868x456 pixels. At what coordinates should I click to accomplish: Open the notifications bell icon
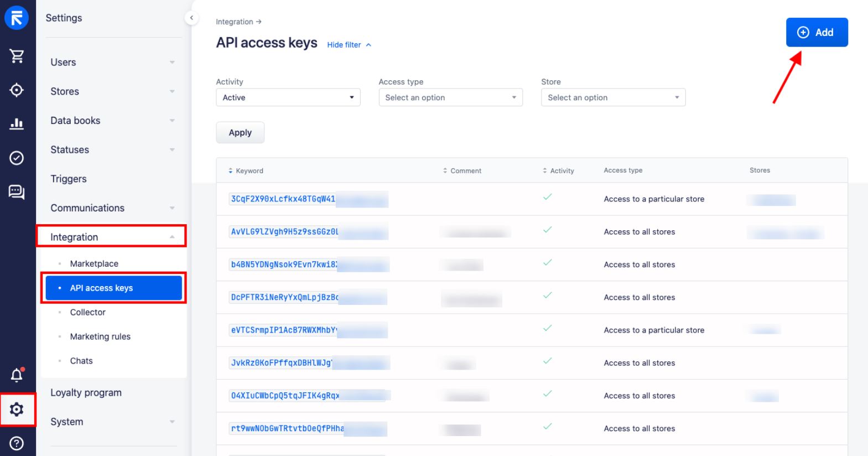coord(17,375)
